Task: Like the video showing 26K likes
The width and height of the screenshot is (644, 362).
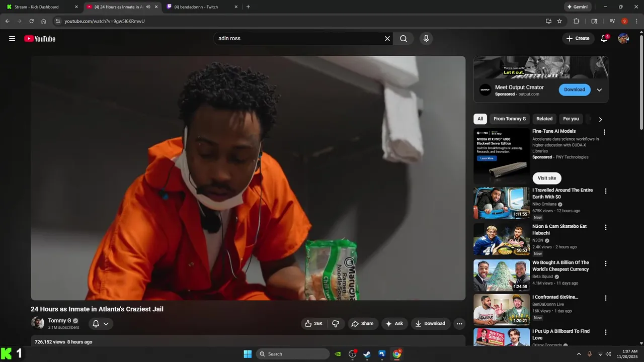Action: click(x=313, y=323)
